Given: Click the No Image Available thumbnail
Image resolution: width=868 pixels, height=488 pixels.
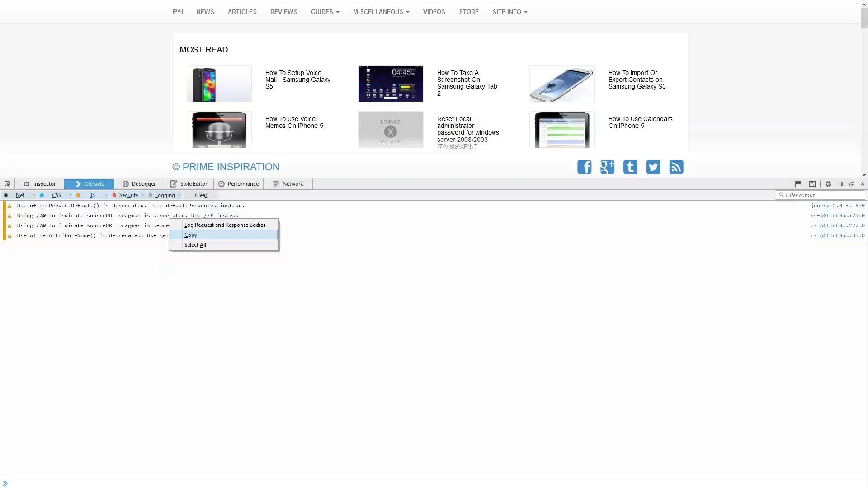Looking at the screenshot, I should [x=391, y=130].
